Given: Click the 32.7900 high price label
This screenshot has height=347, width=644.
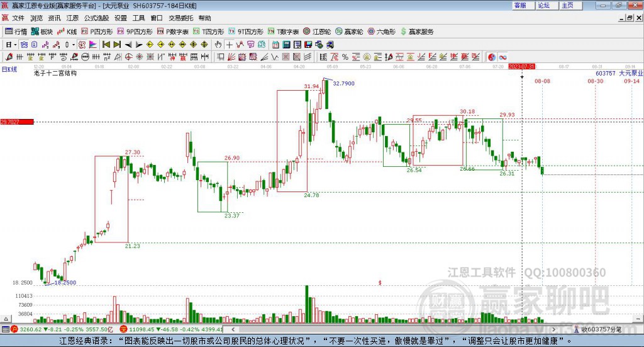Looking at the screenshot, I should pyautogui.click(x=343, y=83).
